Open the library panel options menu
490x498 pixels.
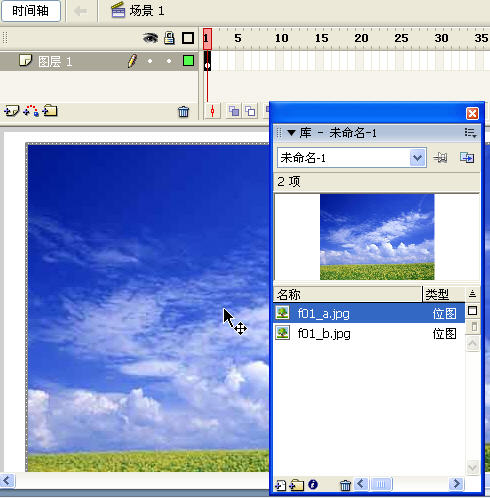470,133
